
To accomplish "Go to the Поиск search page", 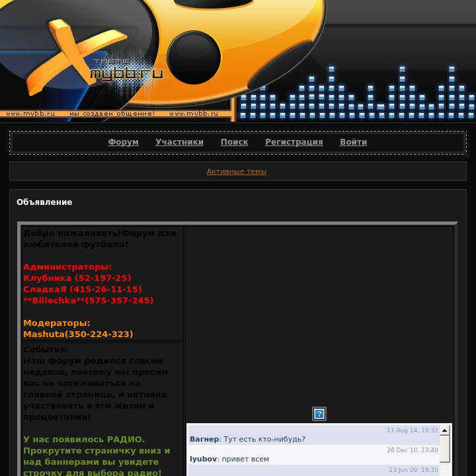I will (x=234, y=142).
